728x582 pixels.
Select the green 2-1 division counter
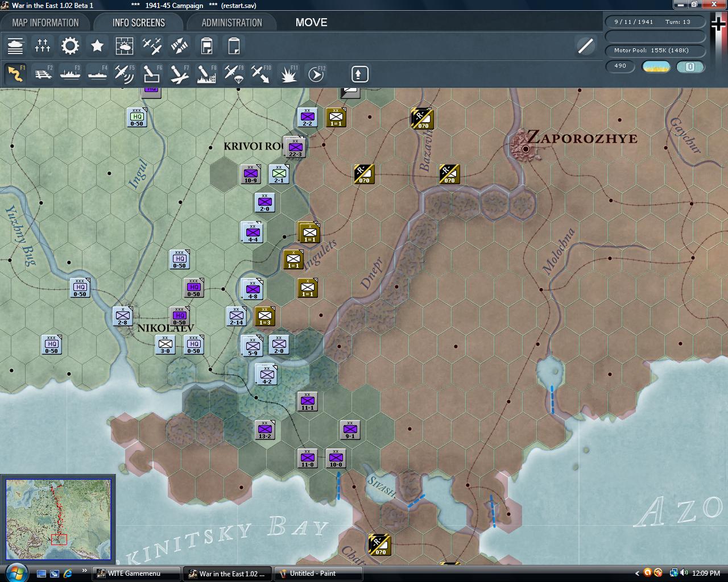tap(279, 174)
